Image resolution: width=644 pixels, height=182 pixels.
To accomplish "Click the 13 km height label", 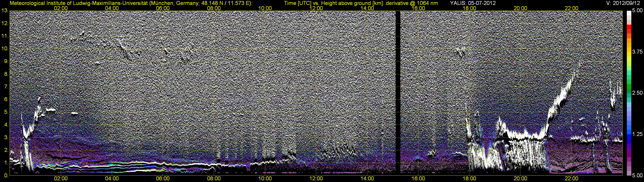I will [5, 10].
